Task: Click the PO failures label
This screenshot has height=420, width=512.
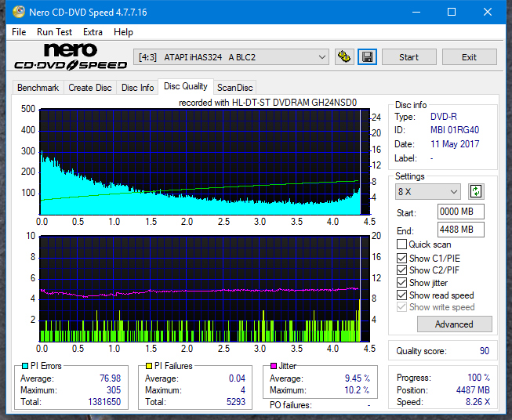Action: tap(291, 405)
